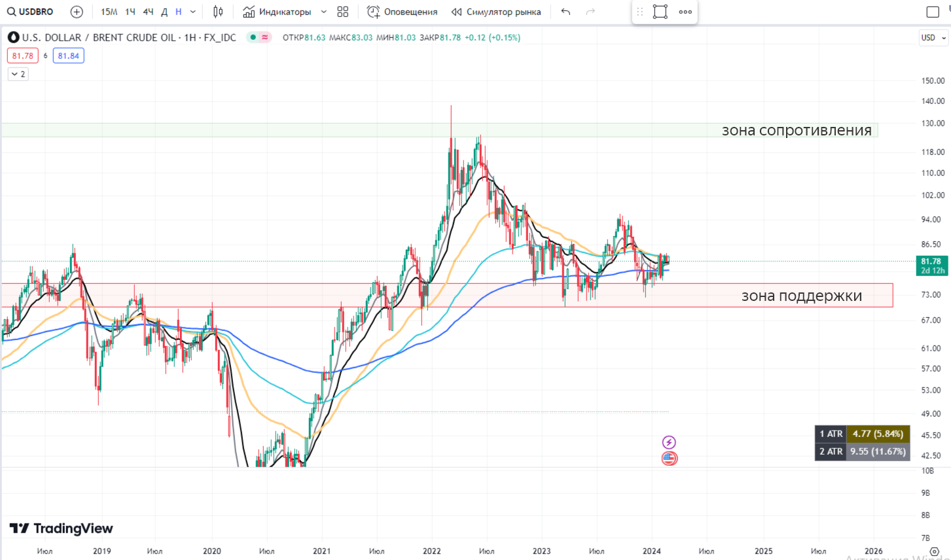Click the 1 ATR value 4.77 (5.84%)
The image size is (951, 560).
coord(878,434)
